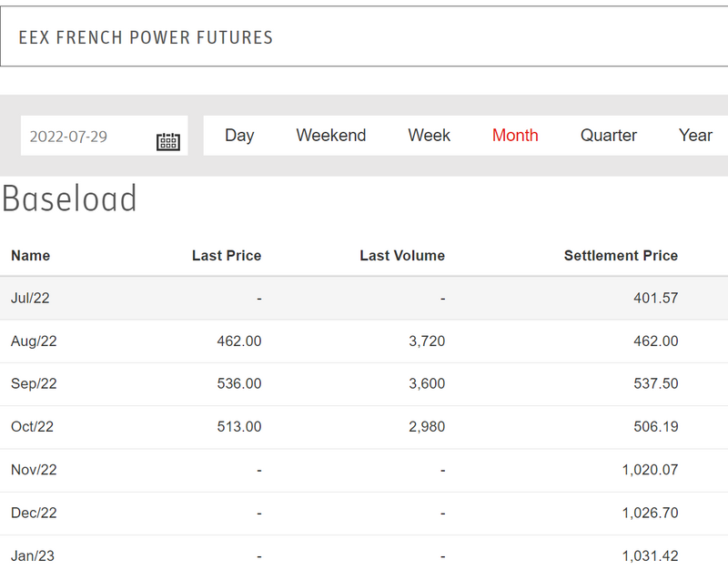Click the Settlement Price column header
Viewport: 728px width, 570px height.
[621, 256]
